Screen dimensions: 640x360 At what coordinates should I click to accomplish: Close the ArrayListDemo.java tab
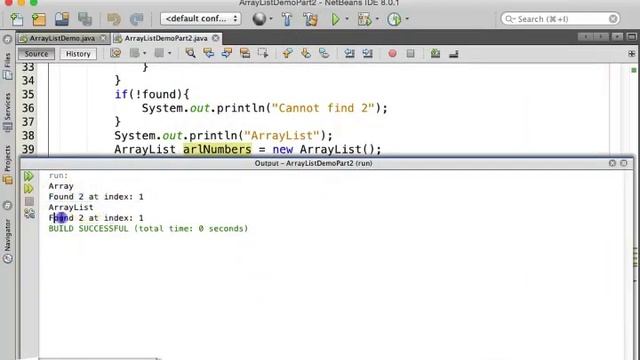[103, 38]
